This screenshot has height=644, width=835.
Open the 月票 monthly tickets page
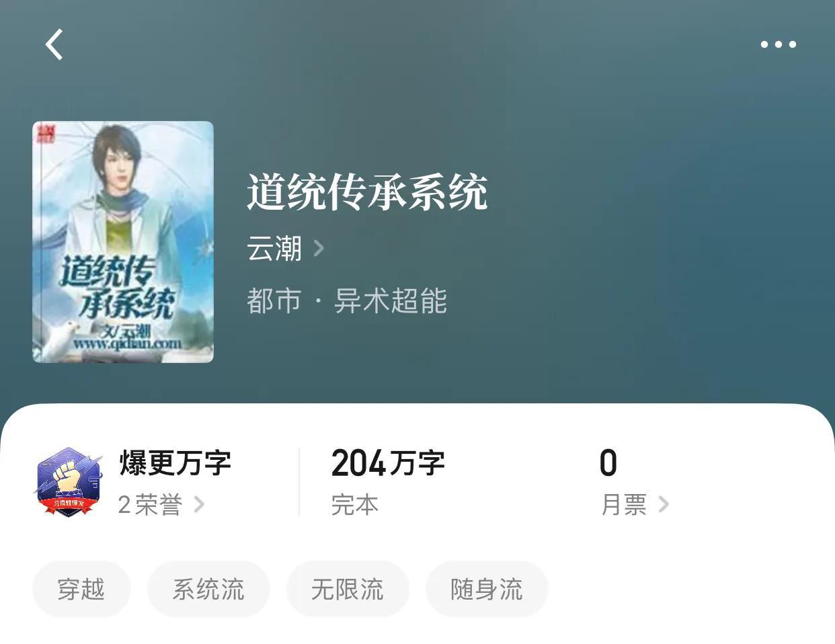tap(624, 504)
